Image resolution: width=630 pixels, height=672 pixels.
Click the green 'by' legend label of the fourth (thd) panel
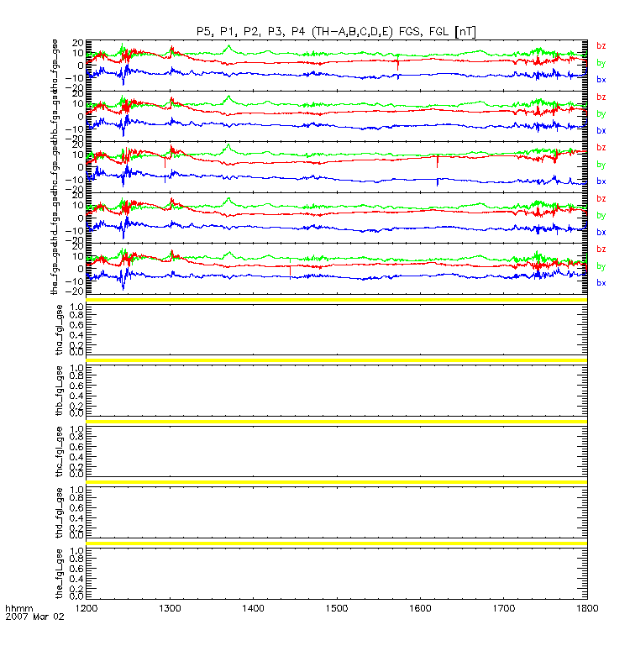(x=601, y=216)
